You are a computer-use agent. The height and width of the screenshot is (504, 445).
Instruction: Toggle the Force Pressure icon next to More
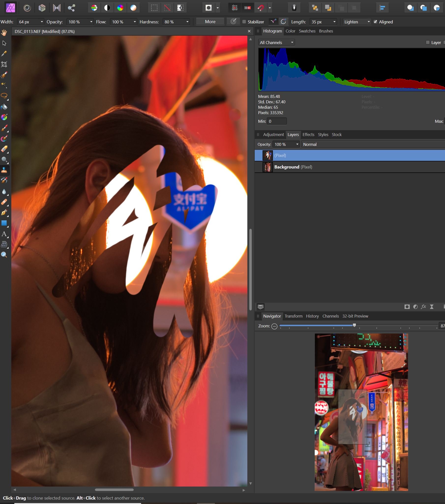click(233, 22)
